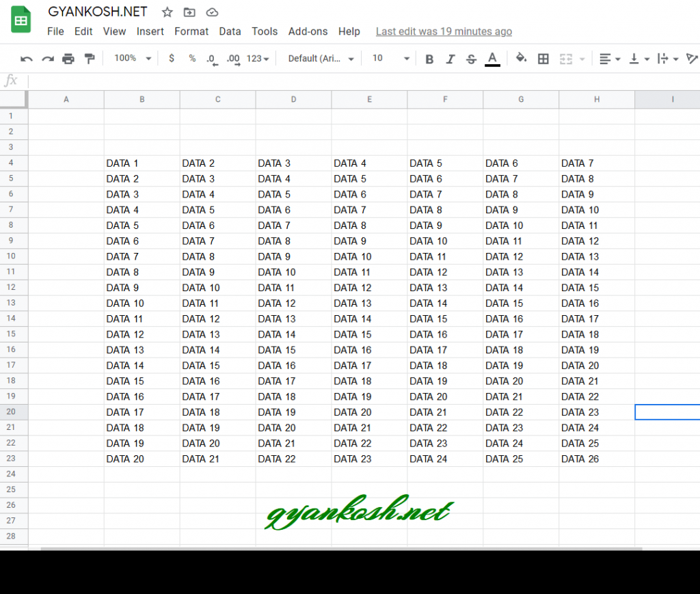This screenshot has width=700, height=594.
Task: Open the Borders icon
Action: 543,58
